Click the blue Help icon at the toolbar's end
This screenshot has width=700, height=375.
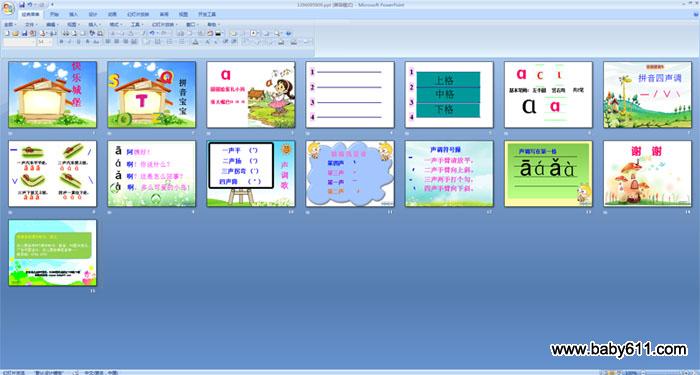[288, 33]
